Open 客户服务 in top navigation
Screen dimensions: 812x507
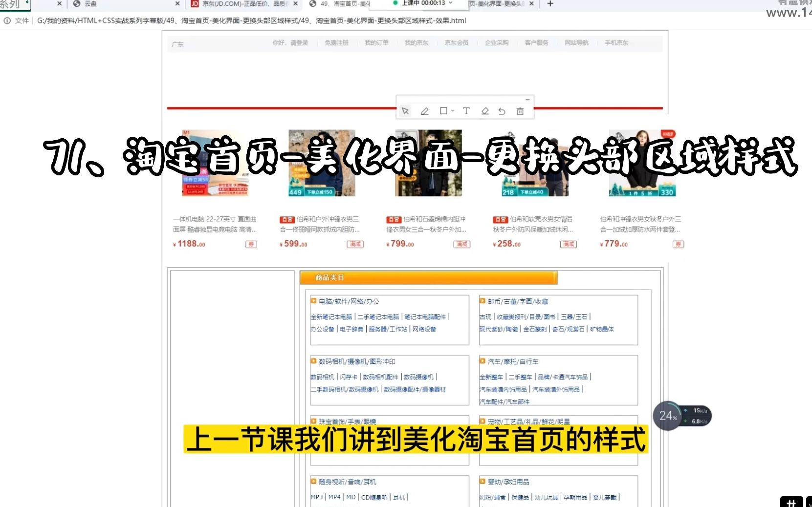536,43
